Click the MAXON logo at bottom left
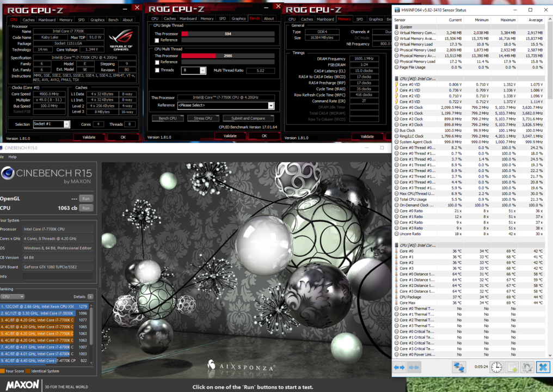 [22, 384]
